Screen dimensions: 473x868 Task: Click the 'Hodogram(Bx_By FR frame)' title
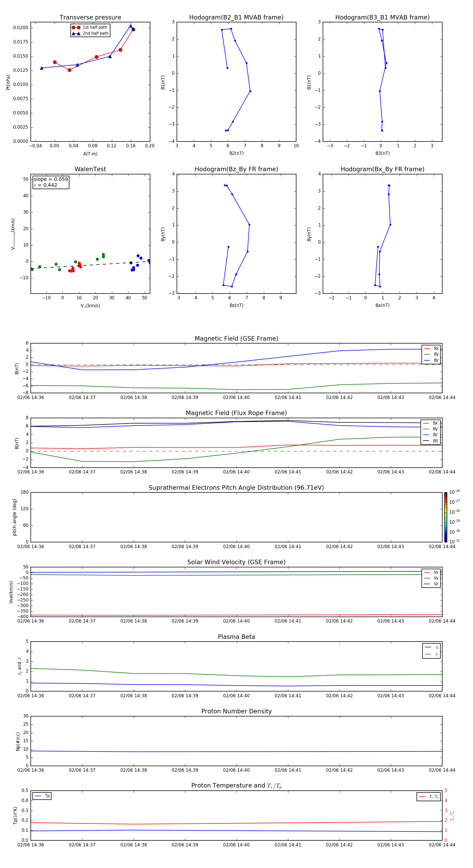point(382,169)
